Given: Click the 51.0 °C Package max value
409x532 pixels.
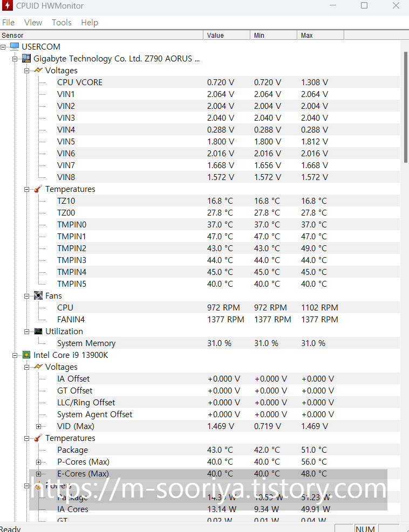Looking at the screenshot, I should pyautogui.click(x=314, y=450).
